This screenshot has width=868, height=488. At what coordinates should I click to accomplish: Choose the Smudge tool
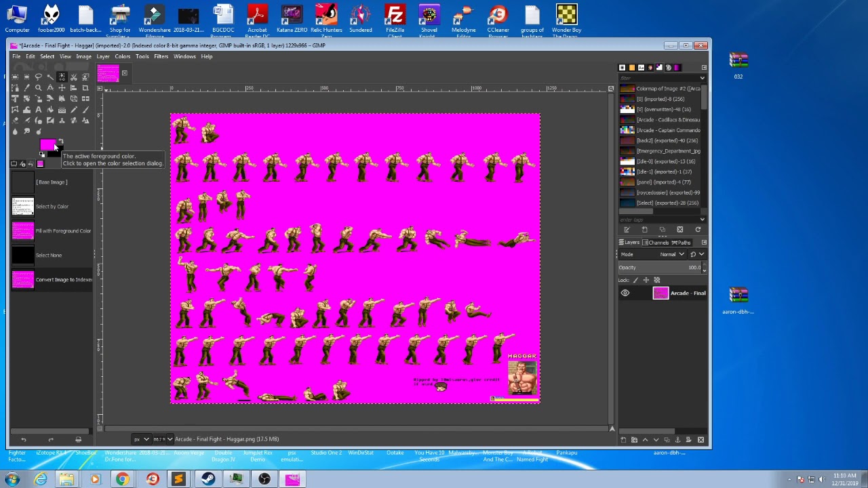point(26,131)
